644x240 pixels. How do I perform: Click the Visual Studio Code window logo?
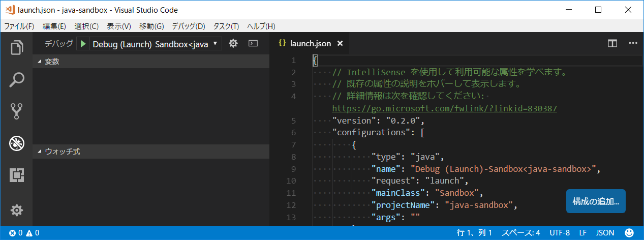click(x=9, y=10)
